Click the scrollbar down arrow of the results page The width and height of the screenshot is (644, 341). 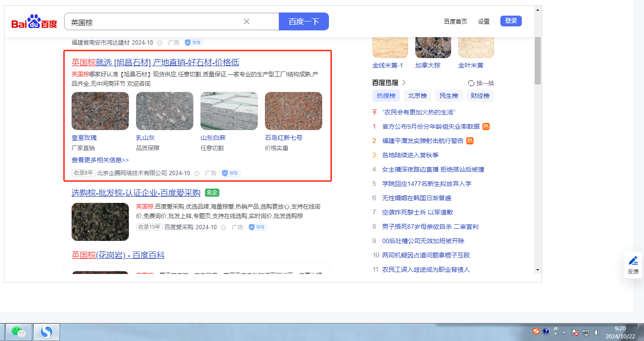tap(538, 270)
